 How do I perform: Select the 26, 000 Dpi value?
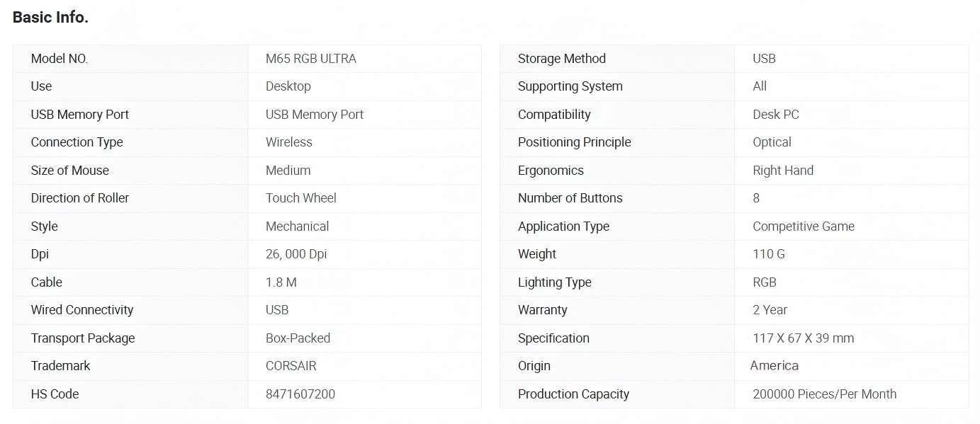click(295, 254)
